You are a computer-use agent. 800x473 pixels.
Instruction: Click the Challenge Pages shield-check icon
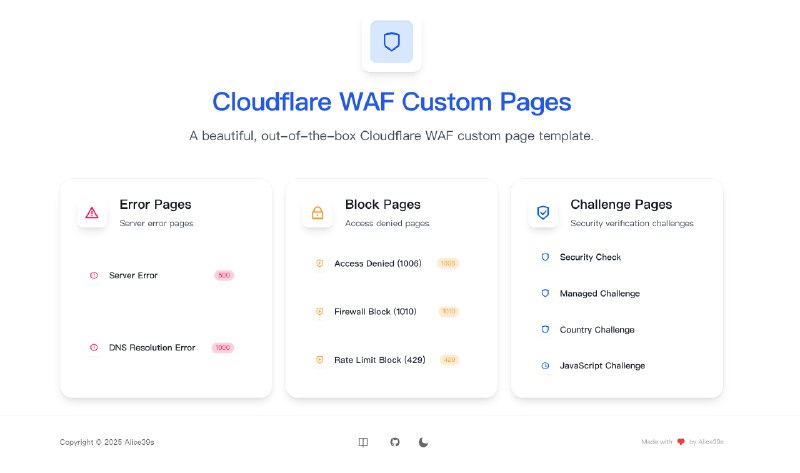(543, 212)
